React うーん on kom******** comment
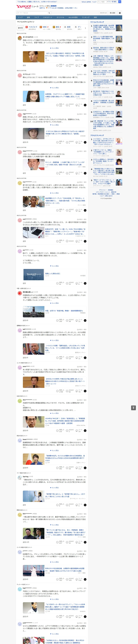Image resolution: width=138 pixels, height=644 pixels. click(79, 468)
